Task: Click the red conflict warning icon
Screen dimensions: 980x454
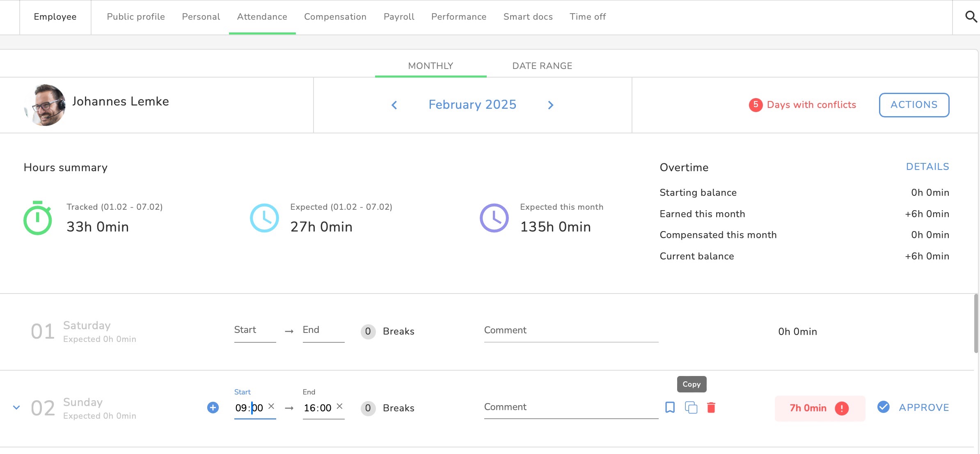Action: [x=842, y=408]
